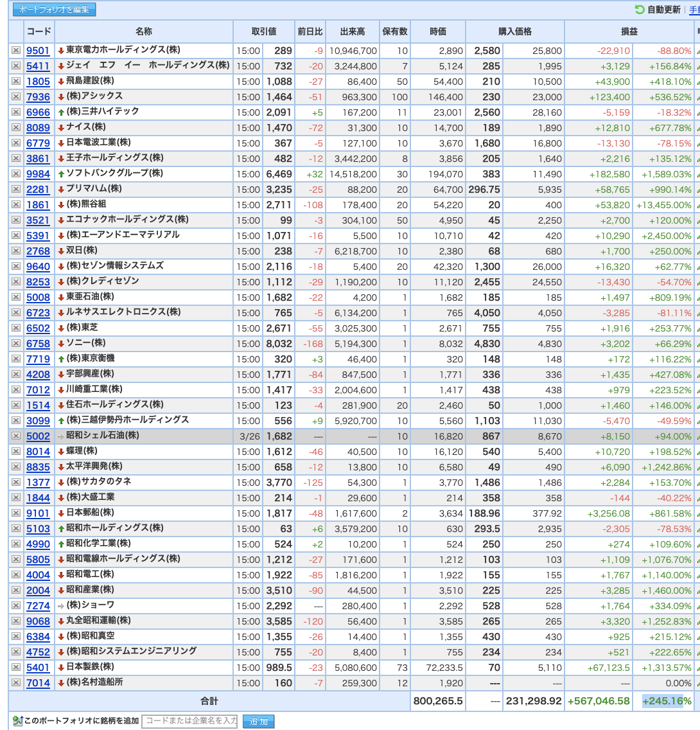
Task: Click the 14,518,200 volume cell
Action: click(x=353, y=174)
